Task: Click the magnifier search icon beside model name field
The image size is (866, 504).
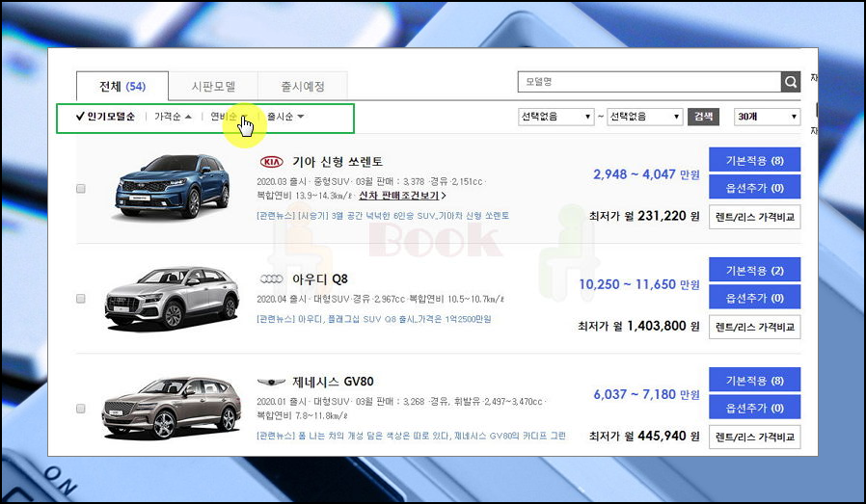Action: pos(791,82)
